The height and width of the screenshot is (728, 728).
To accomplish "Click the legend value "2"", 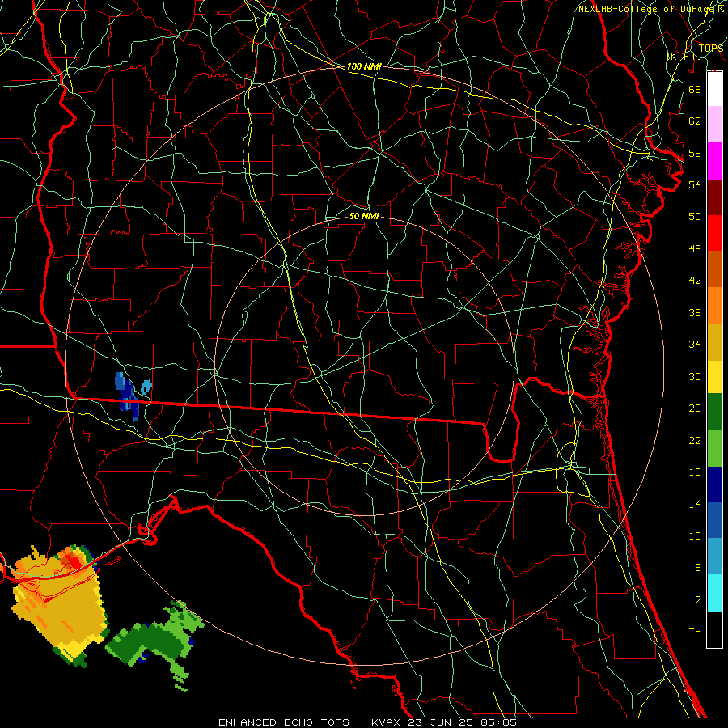I will click(697, 600).
